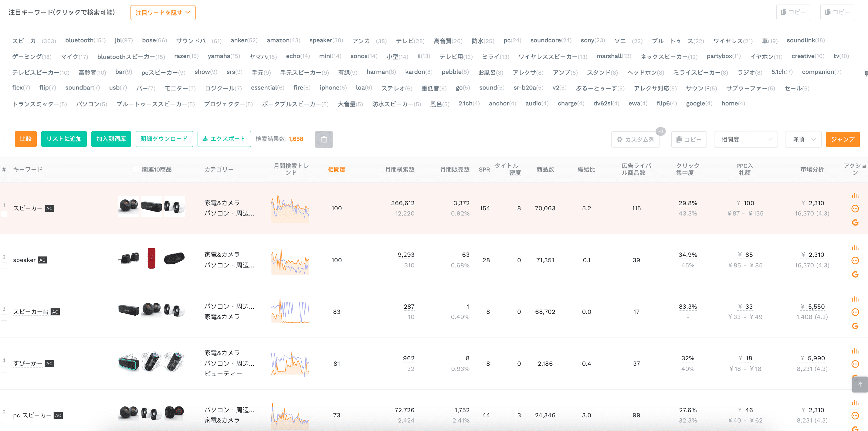Toggle the select-all checkbox beside 比較

point(7,139)
